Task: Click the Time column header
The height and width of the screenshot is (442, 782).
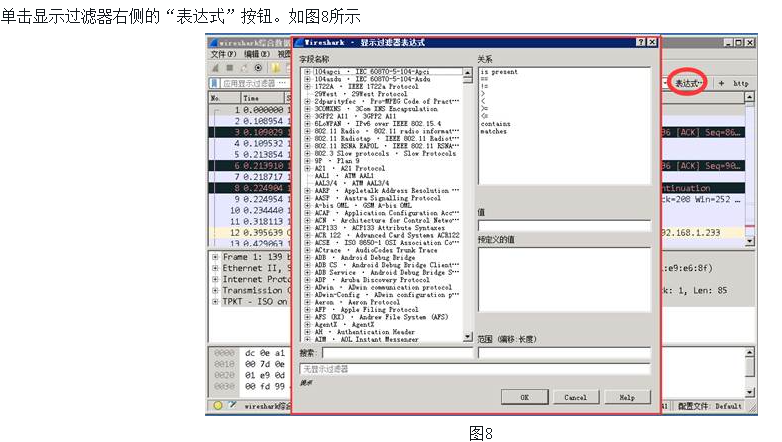Action: tap(261, 98)
